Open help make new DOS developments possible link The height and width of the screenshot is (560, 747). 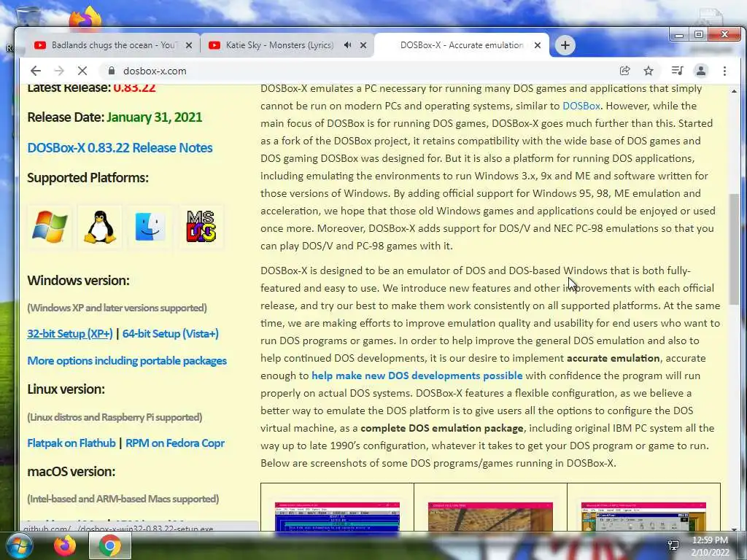pyautogui.click(x=417, y=376)
